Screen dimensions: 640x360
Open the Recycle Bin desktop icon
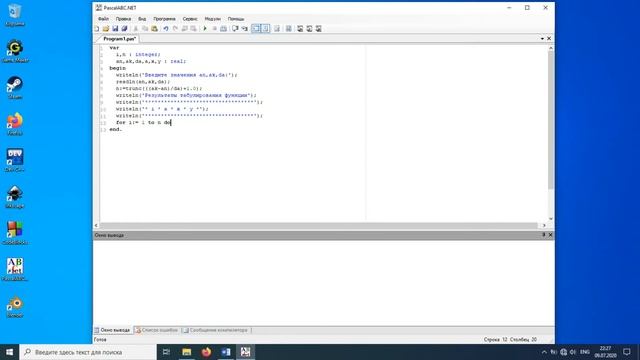tap(15, 15)
